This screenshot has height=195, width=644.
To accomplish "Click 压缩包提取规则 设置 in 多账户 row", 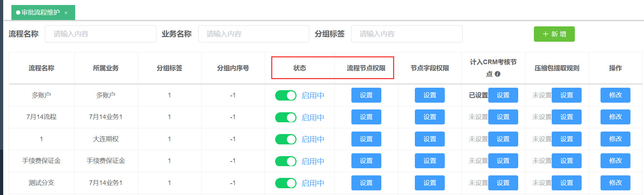I will click(567, 95).
